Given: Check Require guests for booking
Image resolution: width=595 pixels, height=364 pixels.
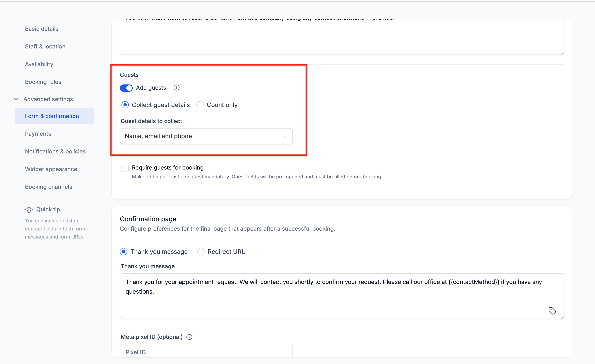Looking at the screenshot, I should pos(125,168).
